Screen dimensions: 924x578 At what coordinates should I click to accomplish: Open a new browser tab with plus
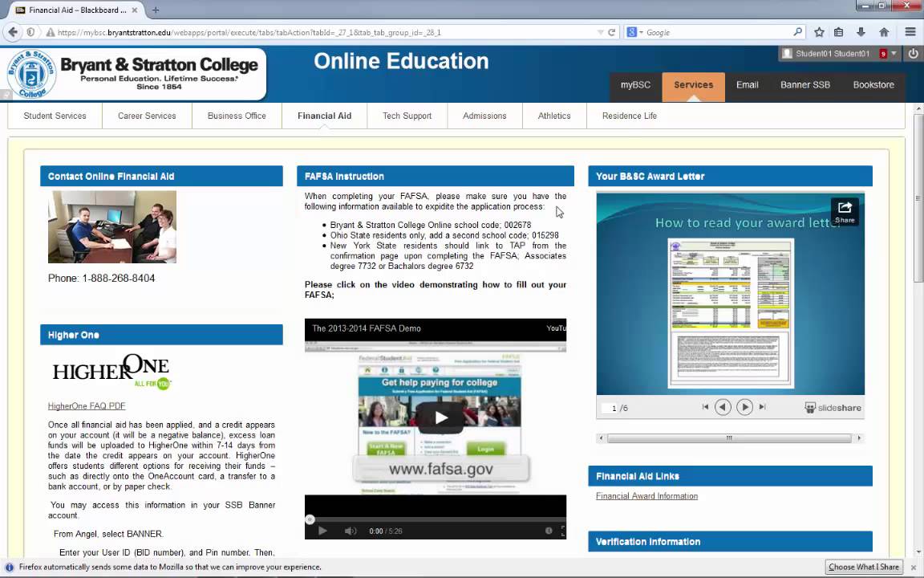point(156,10)
